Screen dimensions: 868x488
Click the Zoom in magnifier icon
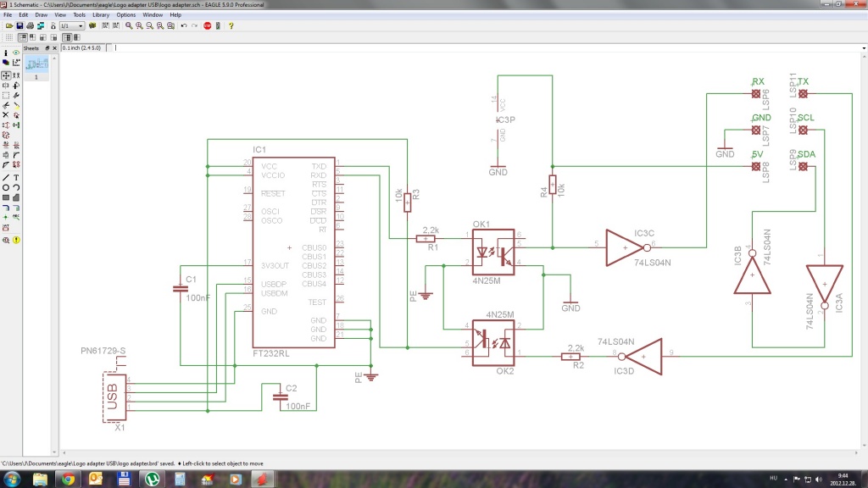140,26
